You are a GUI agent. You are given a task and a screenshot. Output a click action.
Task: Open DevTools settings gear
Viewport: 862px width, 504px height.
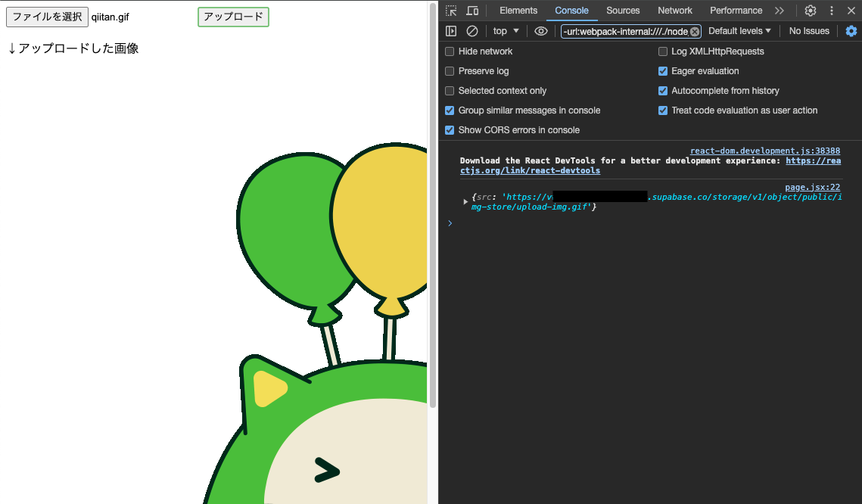(811, 11)
